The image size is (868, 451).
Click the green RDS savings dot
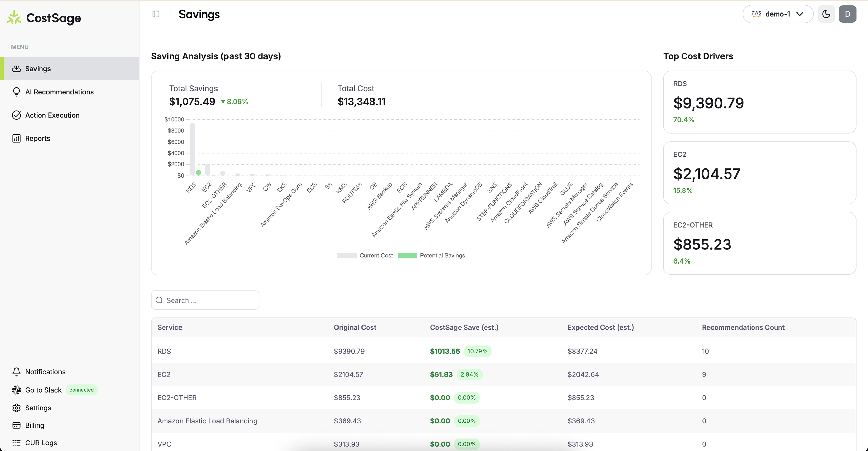coord(198,173)
